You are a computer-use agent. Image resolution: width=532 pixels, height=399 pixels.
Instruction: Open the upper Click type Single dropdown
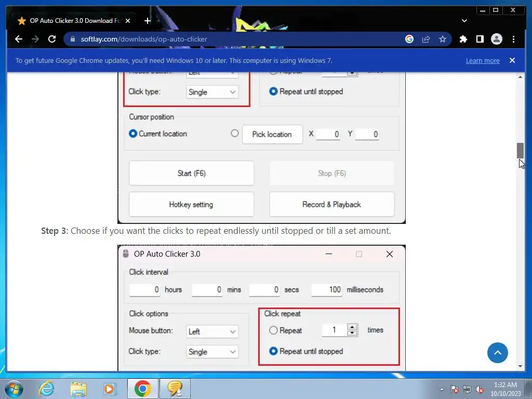click(x=212, y=92)
